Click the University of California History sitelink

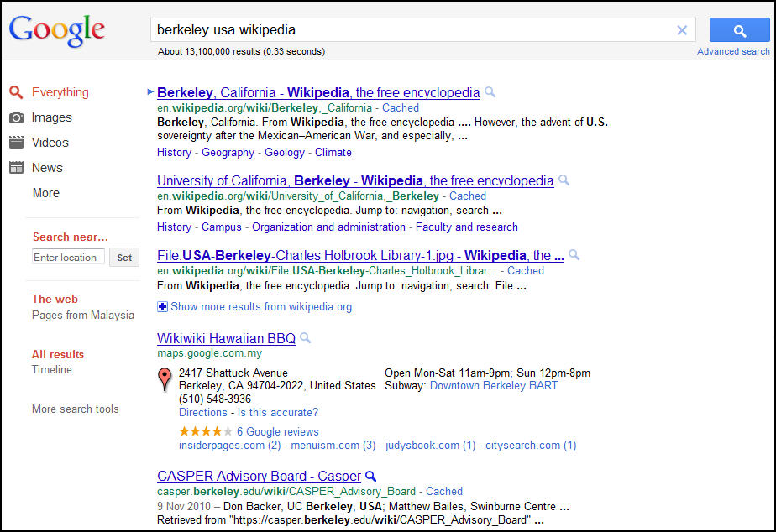point(174,227)
